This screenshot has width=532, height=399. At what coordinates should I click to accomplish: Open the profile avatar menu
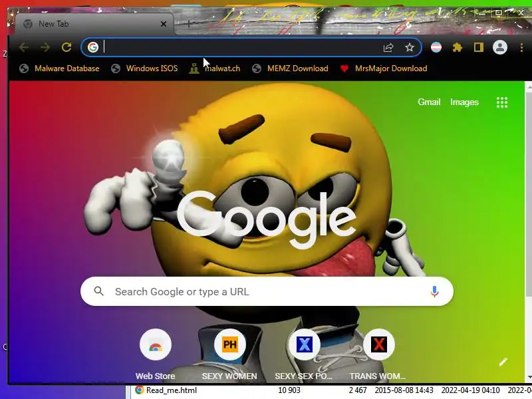coord(500,47)
